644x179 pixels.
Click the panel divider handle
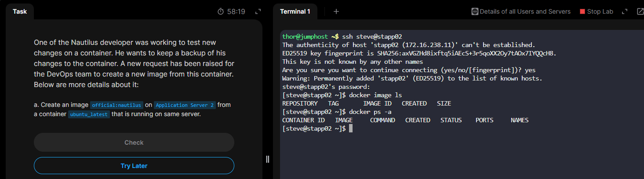click(x=268, y=159)
